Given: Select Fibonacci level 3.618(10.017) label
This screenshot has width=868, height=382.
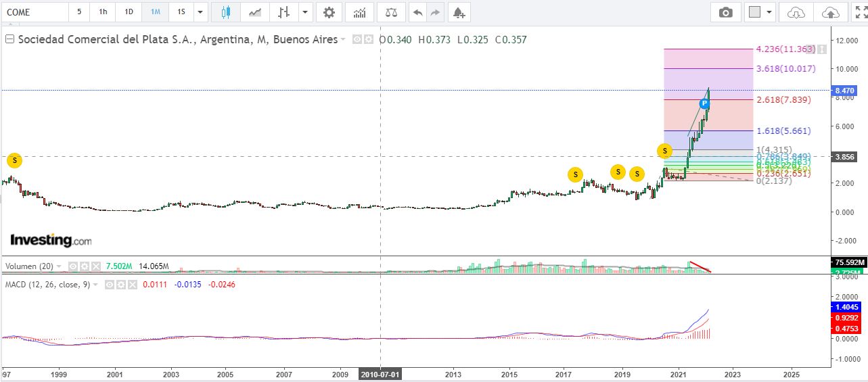Looking at the screenshot, I should [785, 68].
